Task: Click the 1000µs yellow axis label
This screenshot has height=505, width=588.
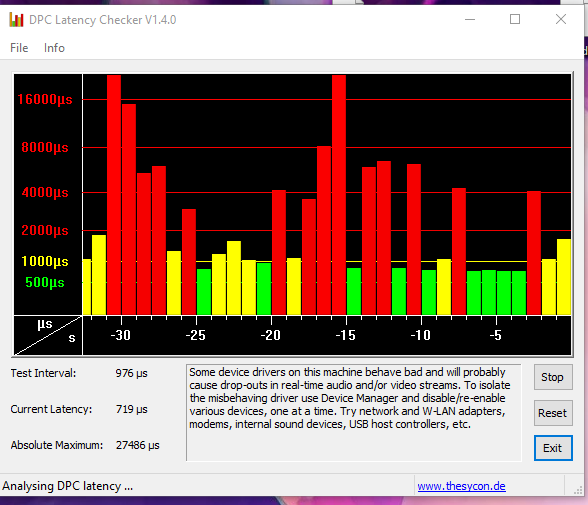Action: pos(45,261)
